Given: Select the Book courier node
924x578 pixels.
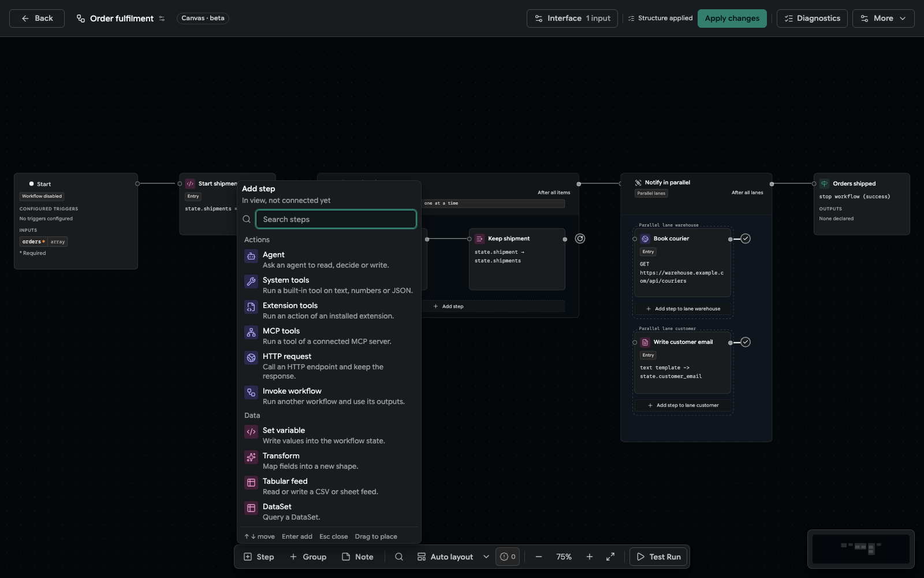Looking at the screenshot, I should pos(683,262).
